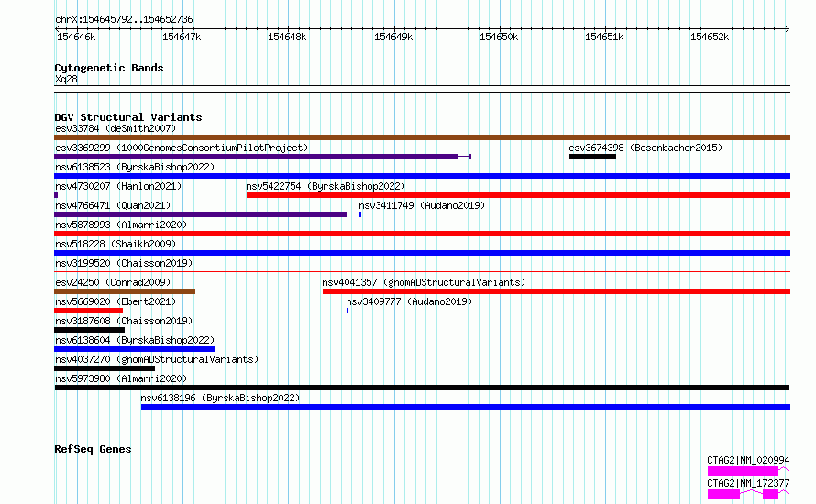This screenshot has height=504, width=816.
Task: Open nsv3409777 (Audano2019) label
Action: pos(409,301)
